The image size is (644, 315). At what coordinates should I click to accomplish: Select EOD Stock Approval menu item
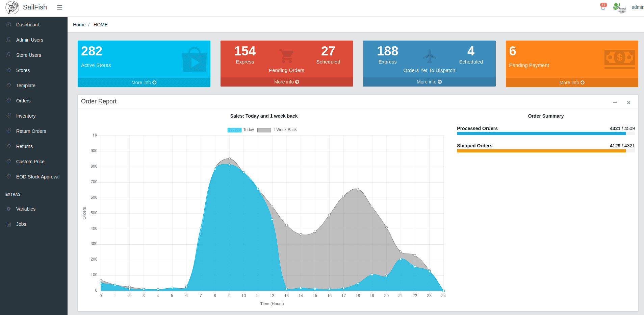tap(37, 177)
